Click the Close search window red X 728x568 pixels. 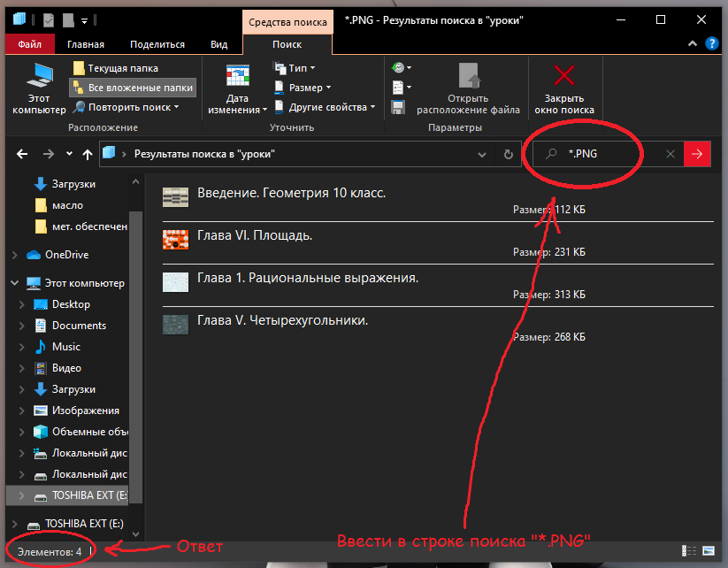click(564, 75)
